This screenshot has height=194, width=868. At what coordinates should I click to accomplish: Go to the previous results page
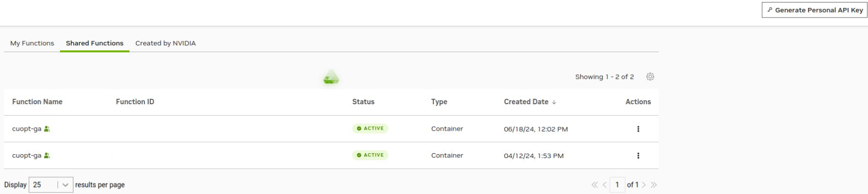point(604,185)
